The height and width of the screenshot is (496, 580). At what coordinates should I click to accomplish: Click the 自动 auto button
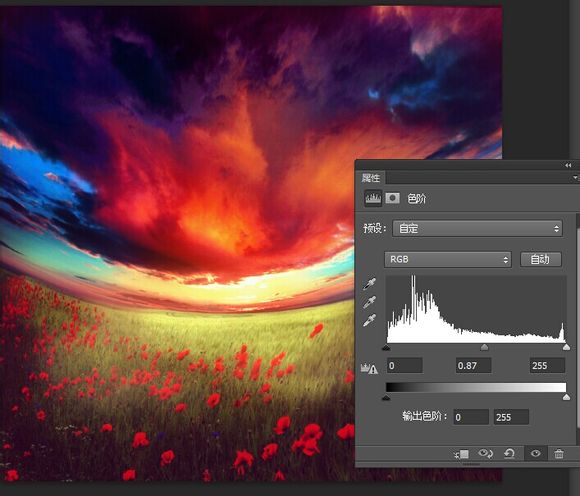(540, 259)
